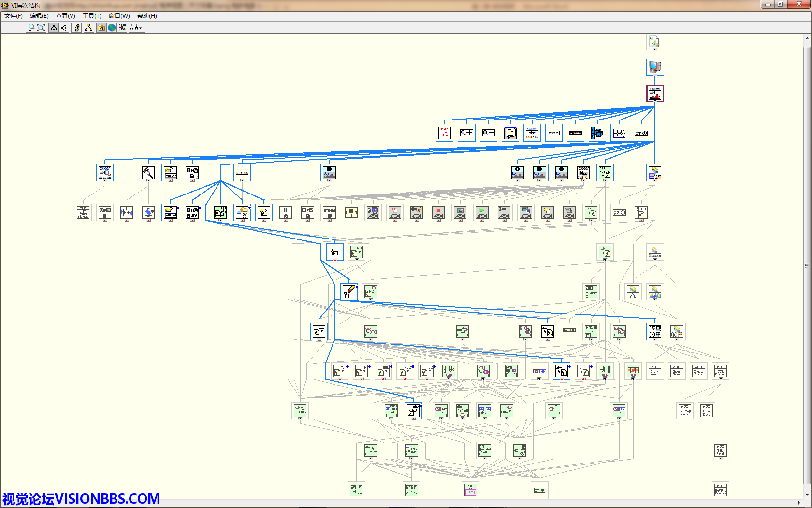This screenshot has width=812, height=508.
Task: Select the red HELP VI node
Action: click(x=444, y=133)
